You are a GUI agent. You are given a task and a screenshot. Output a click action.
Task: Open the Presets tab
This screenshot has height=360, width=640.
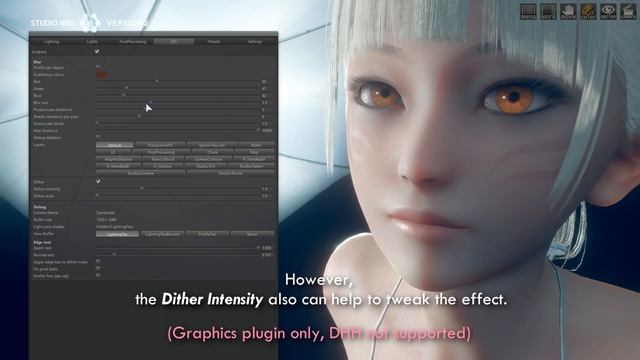[214, 42]
